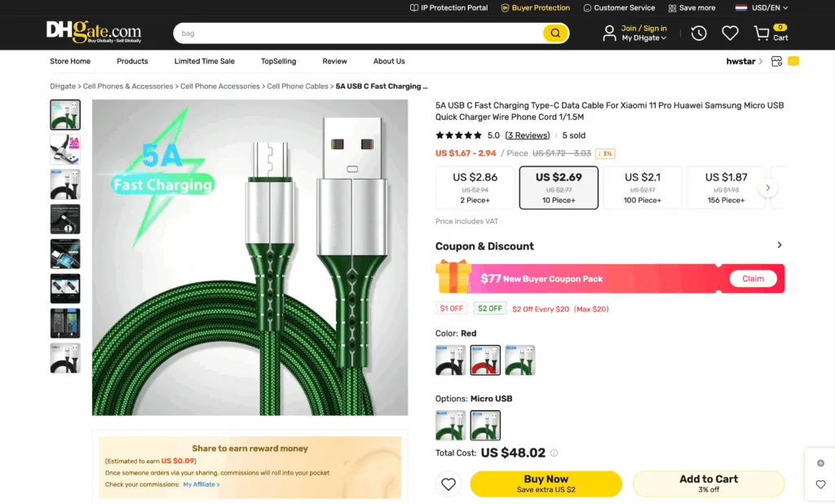Claim the $77 New Buyer Coupon Pack
This screenshot has height=504, width=835.
753,278
